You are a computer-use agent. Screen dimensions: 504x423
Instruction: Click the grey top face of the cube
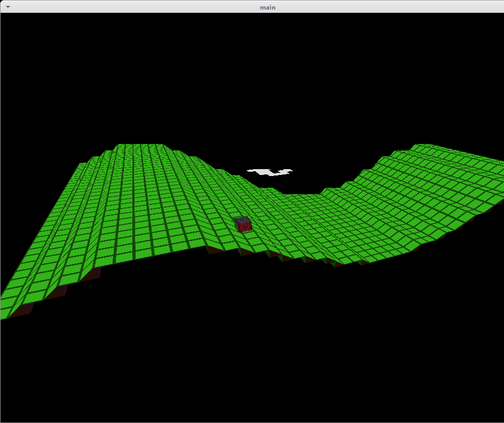click(242, 220)
